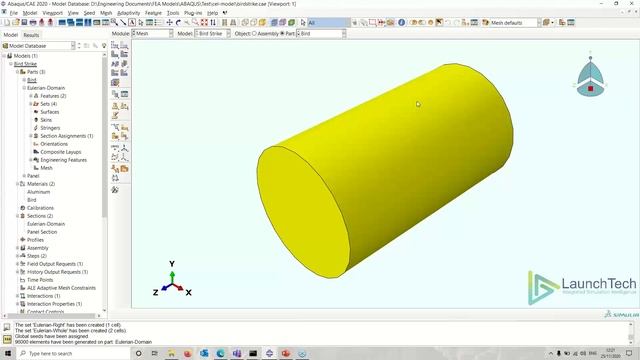Open the Task View taskbar icon
Screen dimensions: 640x360
coord(155,353)
